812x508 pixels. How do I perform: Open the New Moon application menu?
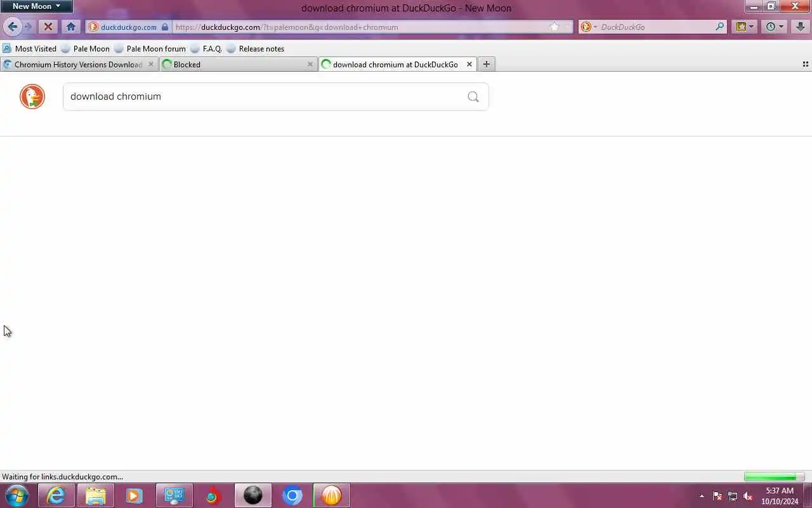[x=36, y=6]
